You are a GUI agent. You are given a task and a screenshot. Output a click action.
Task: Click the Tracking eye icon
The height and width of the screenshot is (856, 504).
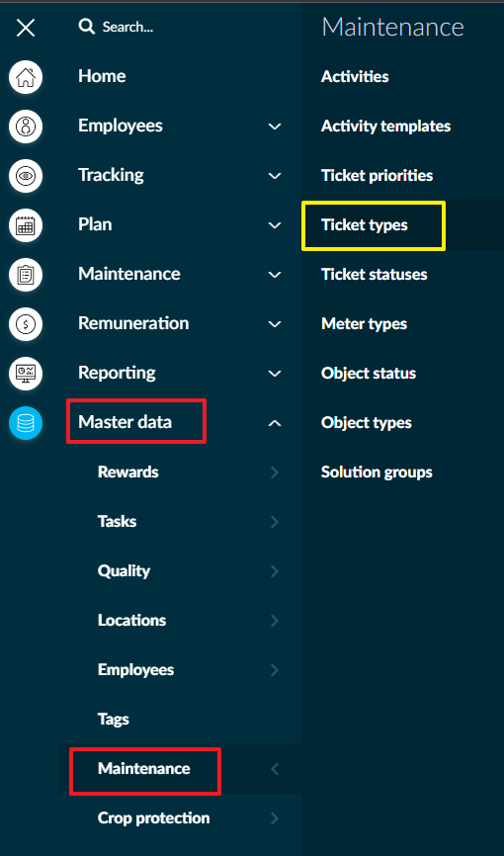[26, 175]
